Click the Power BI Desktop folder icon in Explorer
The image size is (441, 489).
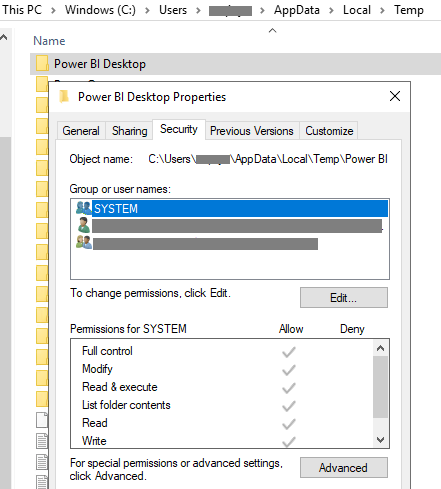pos(42,63)
